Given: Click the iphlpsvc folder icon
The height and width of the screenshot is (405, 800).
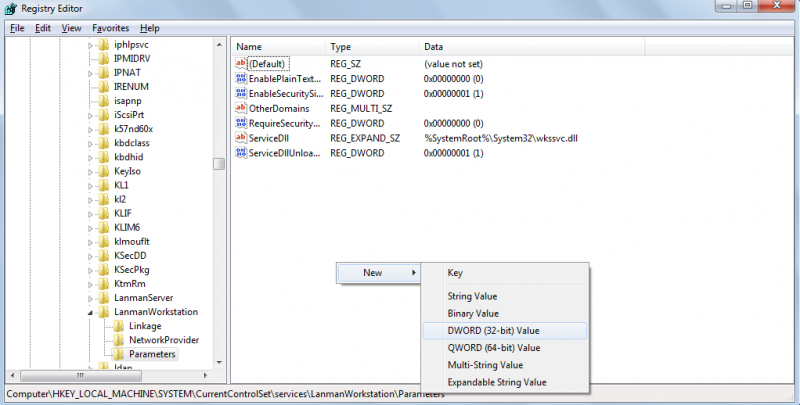Looking at the screenshot, I should pyautogui.click(x=104, y=45).
